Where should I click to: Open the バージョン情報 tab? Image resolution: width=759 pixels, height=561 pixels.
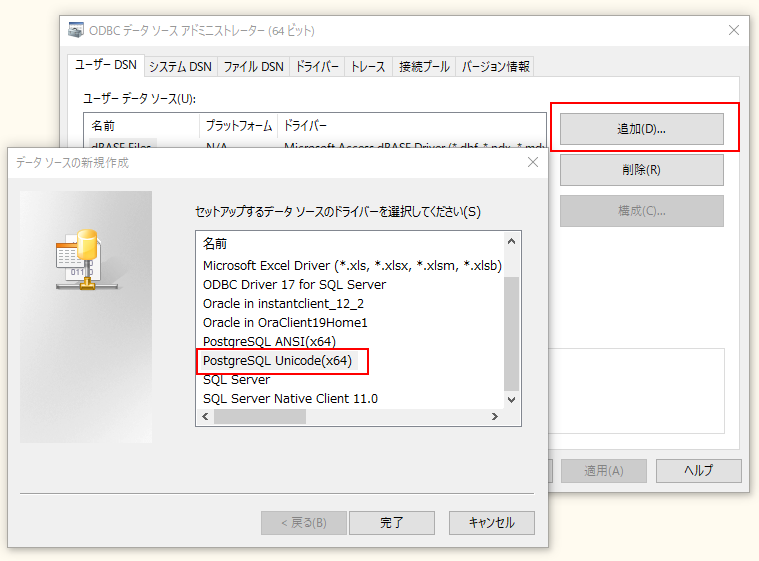pos(494,67)
